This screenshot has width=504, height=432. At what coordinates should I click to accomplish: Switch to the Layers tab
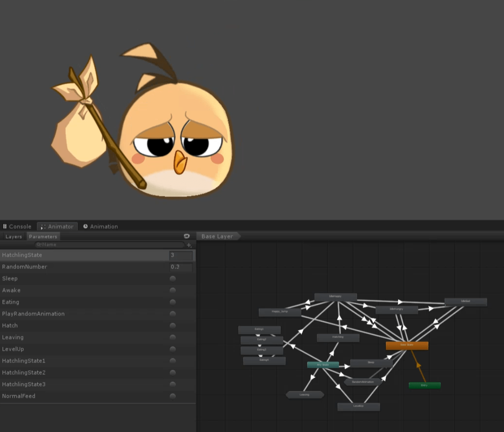click(x=14, y=236)
